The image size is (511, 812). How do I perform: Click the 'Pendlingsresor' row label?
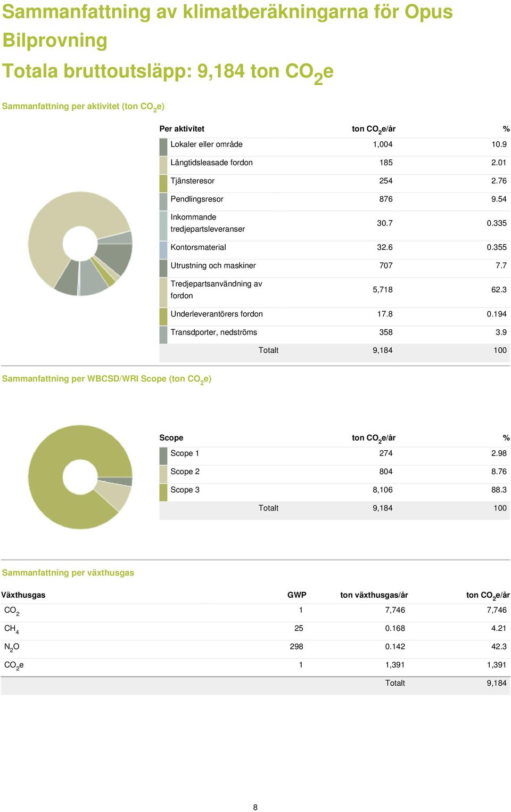197,199
